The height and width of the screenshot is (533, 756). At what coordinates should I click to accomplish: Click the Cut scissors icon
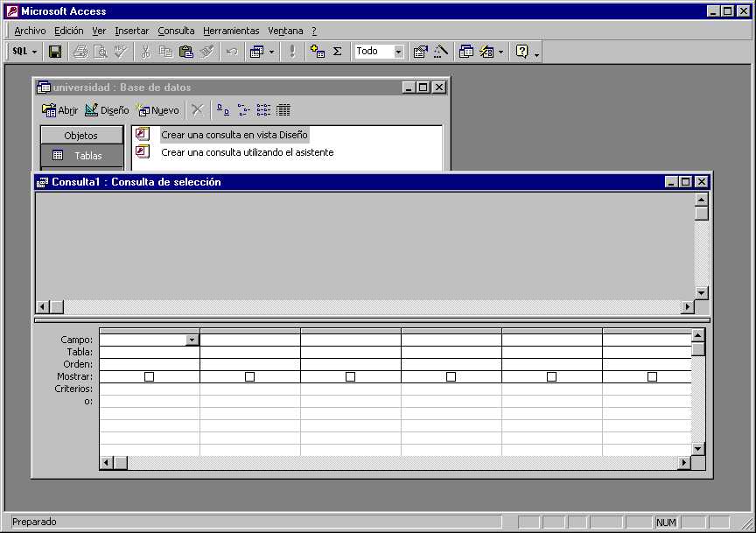pyautogui.click(x=145, y=51)
